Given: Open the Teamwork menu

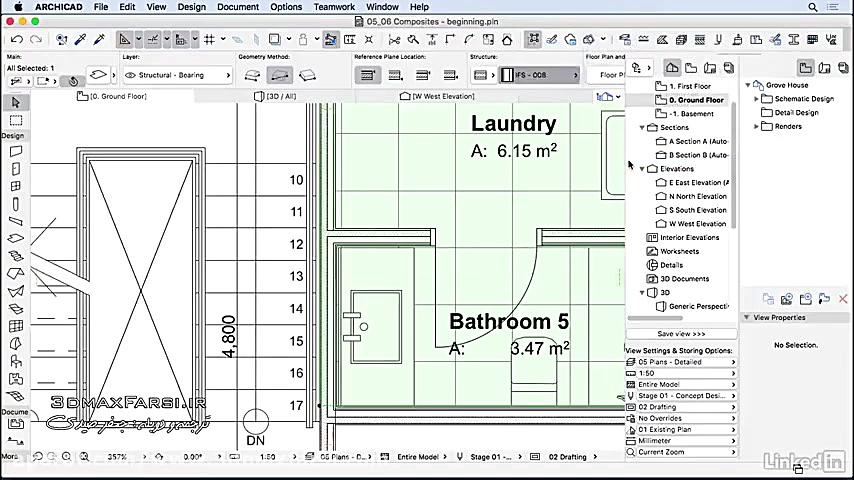Looking at the screenshot, I should pos(334,7).
